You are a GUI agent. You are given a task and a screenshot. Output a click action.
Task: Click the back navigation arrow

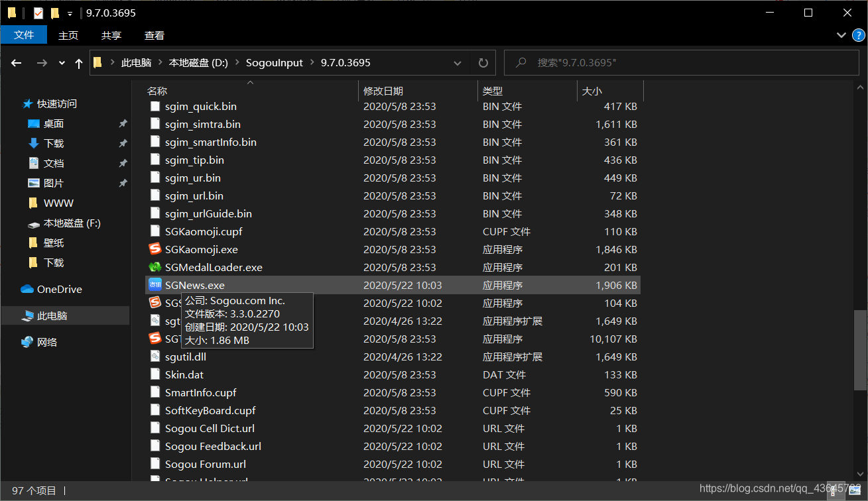pyautogui.click(x=17, y=63)
